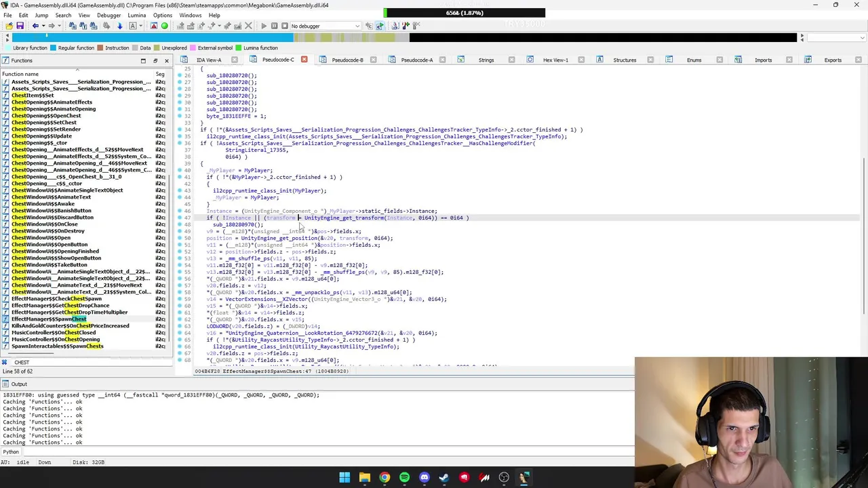The width and height of the screenshot is (868, 488).
Task: Open the Debugger menu
Action: pos(108,15)
